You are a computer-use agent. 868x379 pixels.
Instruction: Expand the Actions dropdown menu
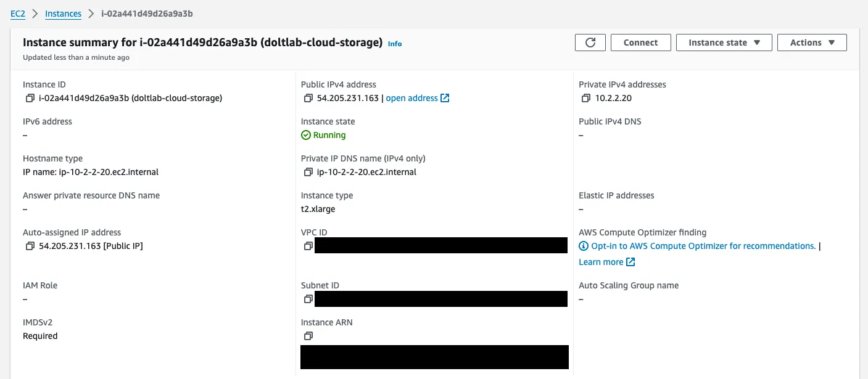[812, 43]
